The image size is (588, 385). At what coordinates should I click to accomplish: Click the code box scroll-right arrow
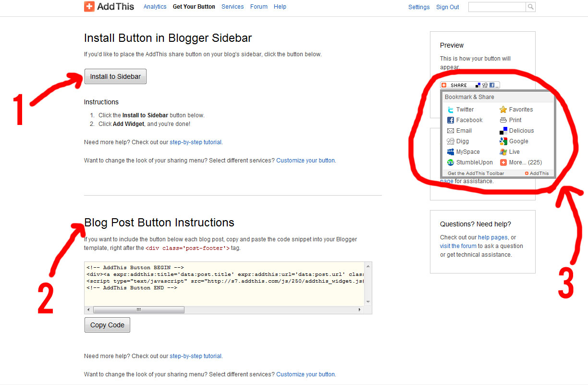[360, 310]
